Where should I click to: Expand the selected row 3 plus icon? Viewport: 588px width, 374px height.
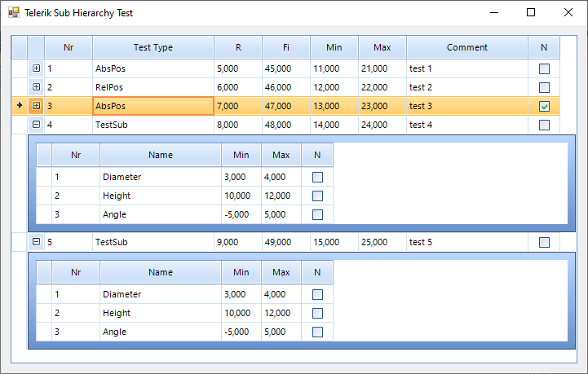click(36, 106)
